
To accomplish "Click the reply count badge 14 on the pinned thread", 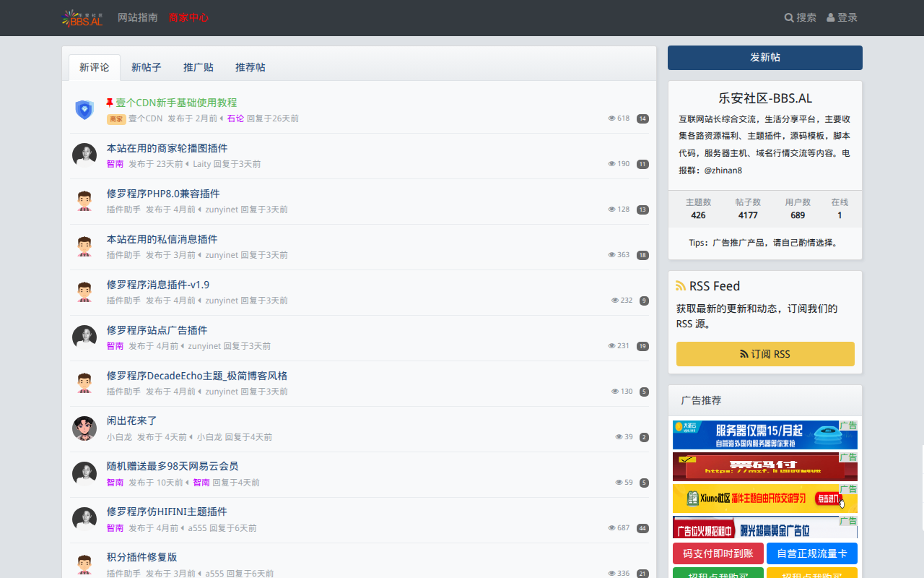I will point(642,118).
